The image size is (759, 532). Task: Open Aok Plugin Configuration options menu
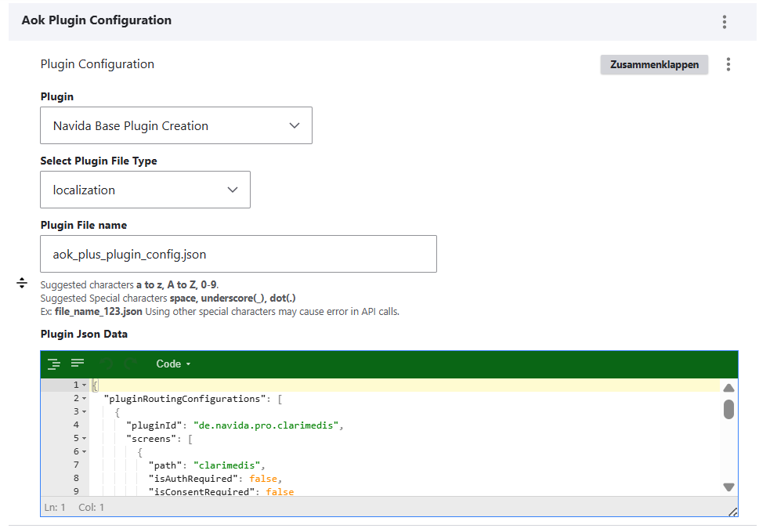725,22
